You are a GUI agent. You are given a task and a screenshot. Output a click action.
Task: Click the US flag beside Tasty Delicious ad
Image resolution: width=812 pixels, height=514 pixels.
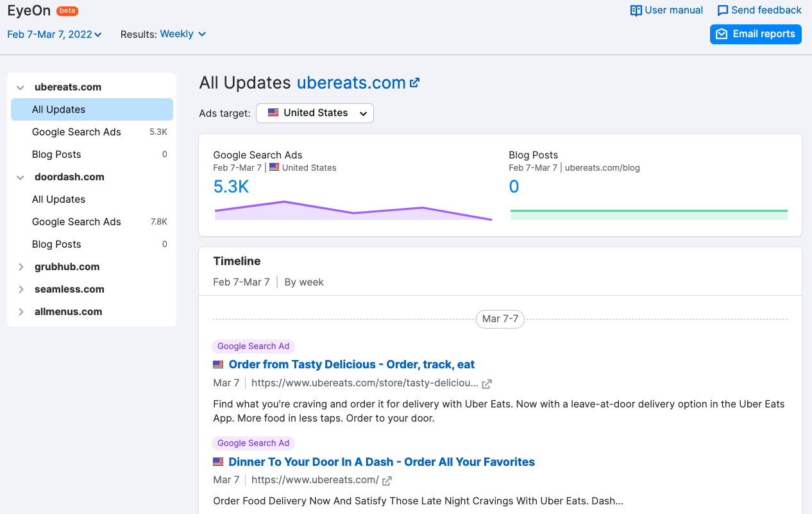pyautogui.click(x=218, y=364)
